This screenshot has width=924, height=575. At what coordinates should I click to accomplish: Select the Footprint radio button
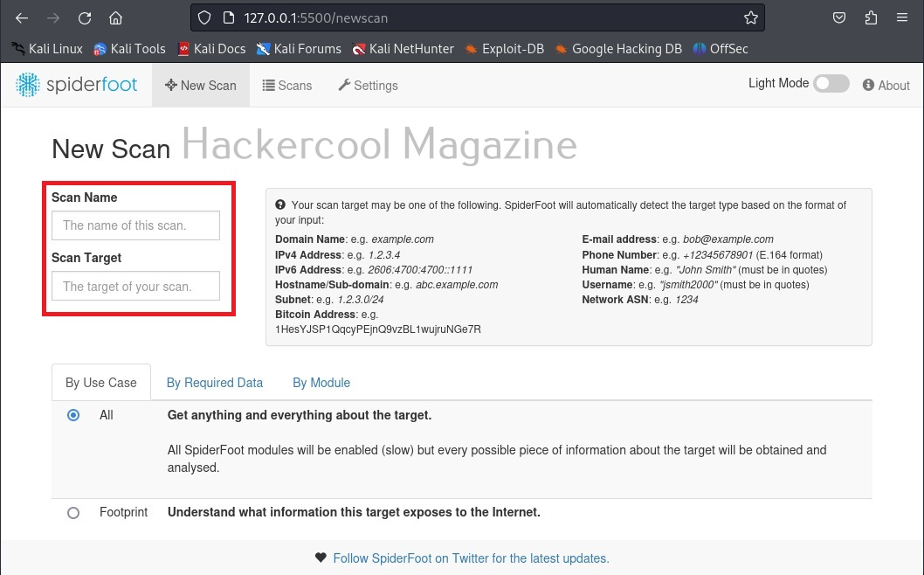point(73,512)
